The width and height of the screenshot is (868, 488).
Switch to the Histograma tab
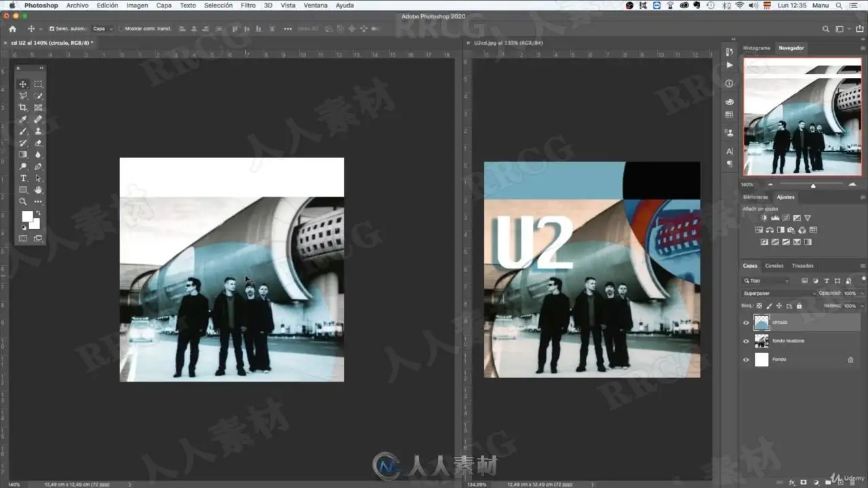pos(756,48)
